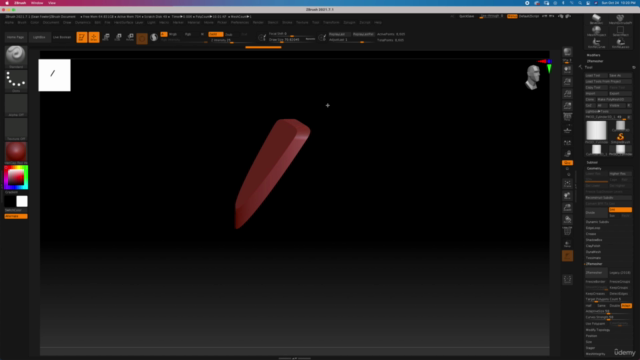This screenshot has width=640, height=360.
Task: Open the Alpha Off selector
Action: coord(16,105)
